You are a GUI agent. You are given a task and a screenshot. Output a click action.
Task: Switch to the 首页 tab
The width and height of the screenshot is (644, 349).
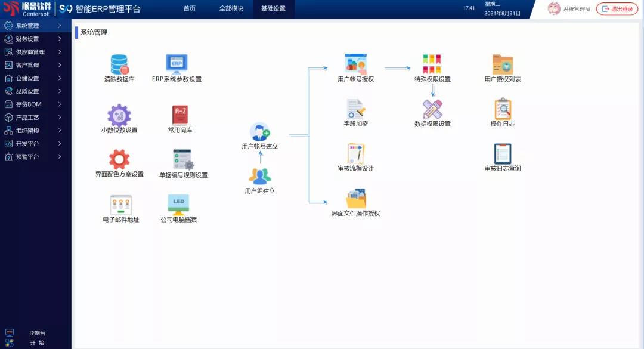pos(189,9)
